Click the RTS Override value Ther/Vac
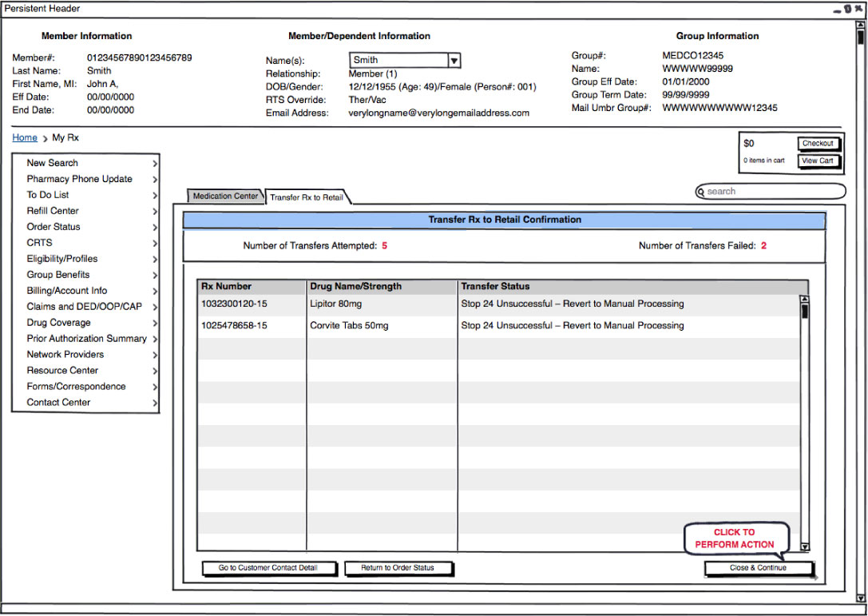 pyautogui.click(x=367, y=100)
